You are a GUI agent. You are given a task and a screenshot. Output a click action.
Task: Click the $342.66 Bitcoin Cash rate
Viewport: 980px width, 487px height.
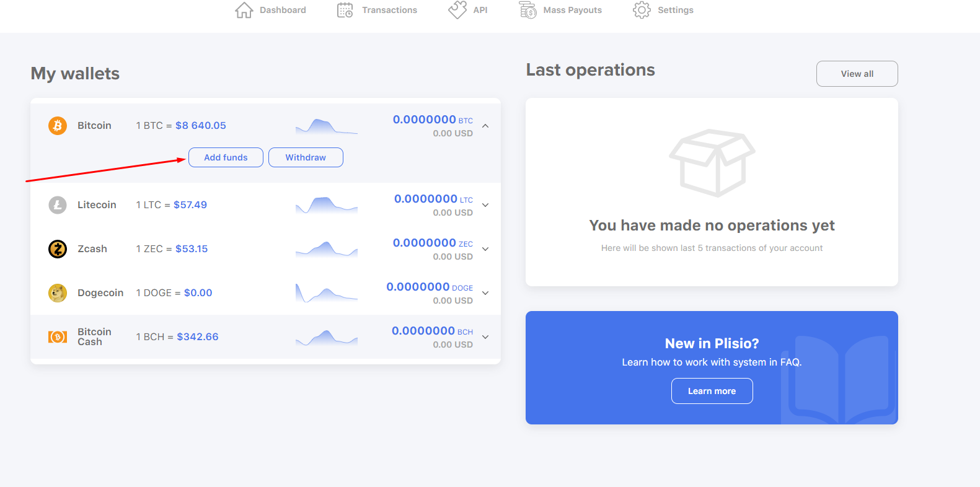pyautogui.click(x=198, y=337)
